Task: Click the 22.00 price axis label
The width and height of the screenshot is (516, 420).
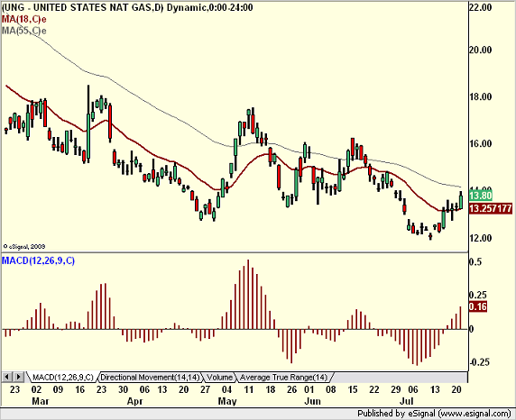Action: (x=480, y=7)
